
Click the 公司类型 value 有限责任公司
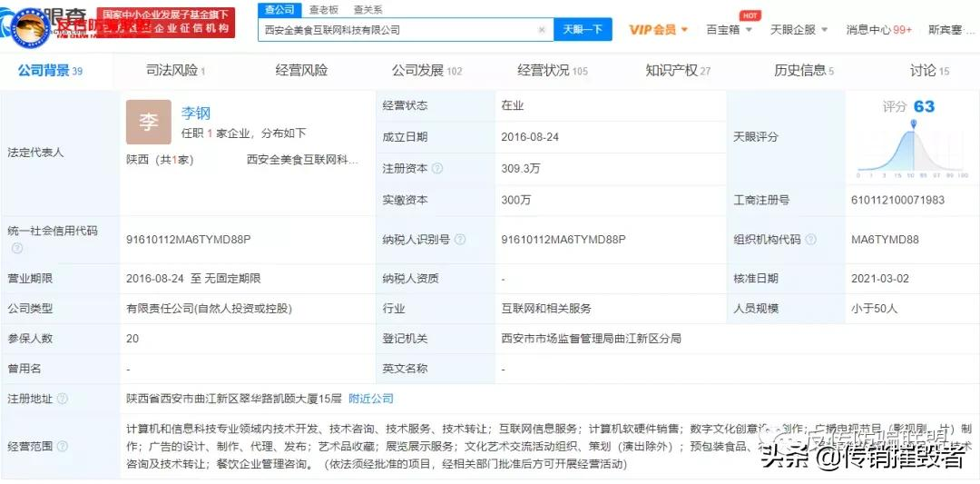(210, 309)
